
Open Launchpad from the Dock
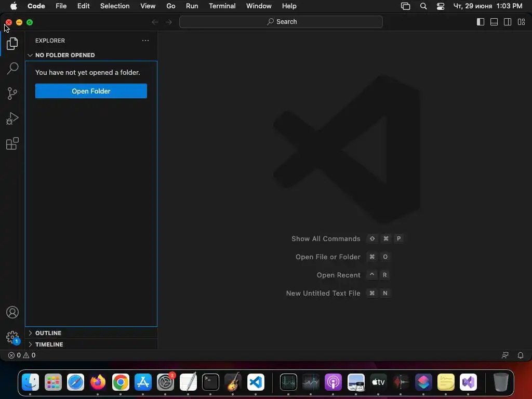tap(53, 382)
